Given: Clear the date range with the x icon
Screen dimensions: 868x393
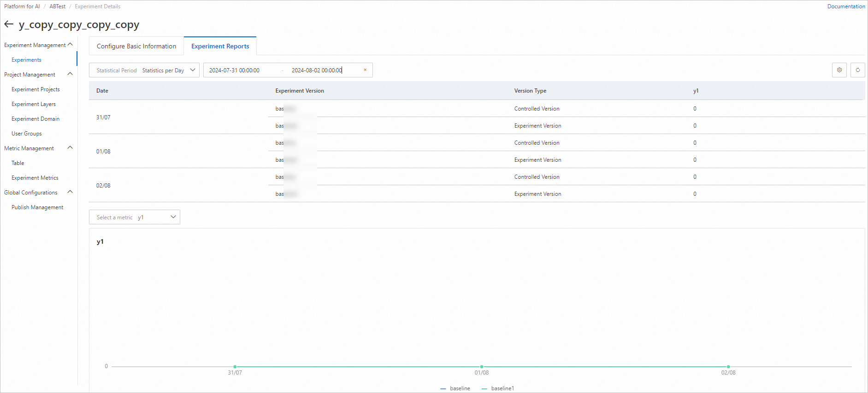Looking at the screenshot, I should coord(365,70).
